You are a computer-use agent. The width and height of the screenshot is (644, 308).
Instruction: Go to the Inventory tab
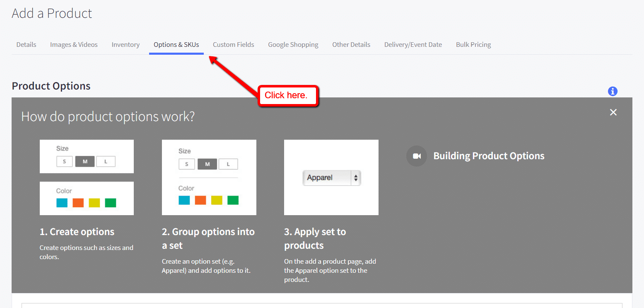coord(125,44)
